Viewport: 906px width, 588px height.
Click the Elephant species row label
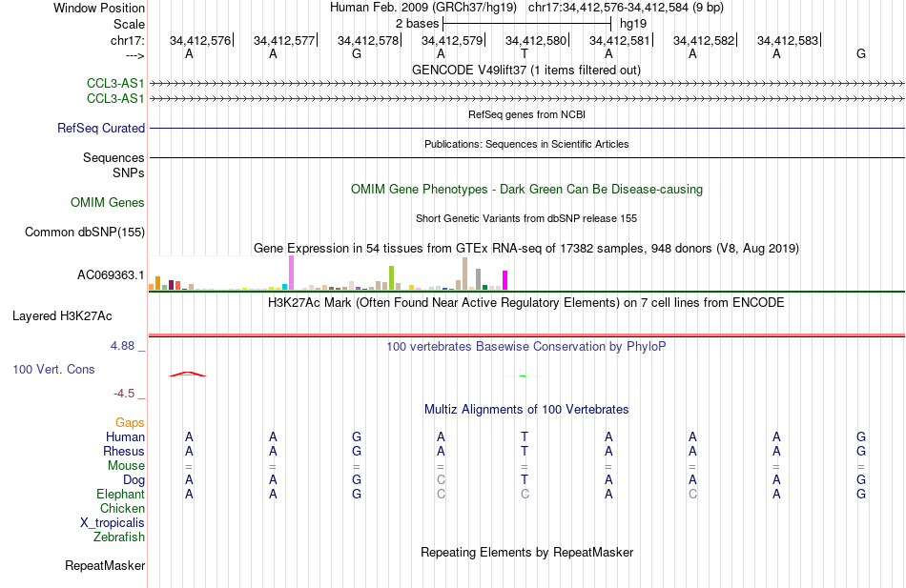pos(120,494)
